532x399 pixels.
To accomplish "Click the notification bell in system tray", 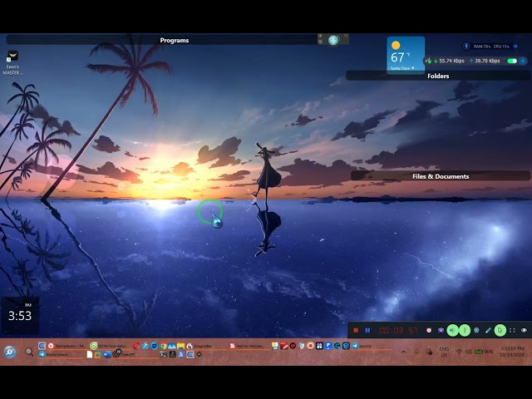I will (x=416, y=352).
